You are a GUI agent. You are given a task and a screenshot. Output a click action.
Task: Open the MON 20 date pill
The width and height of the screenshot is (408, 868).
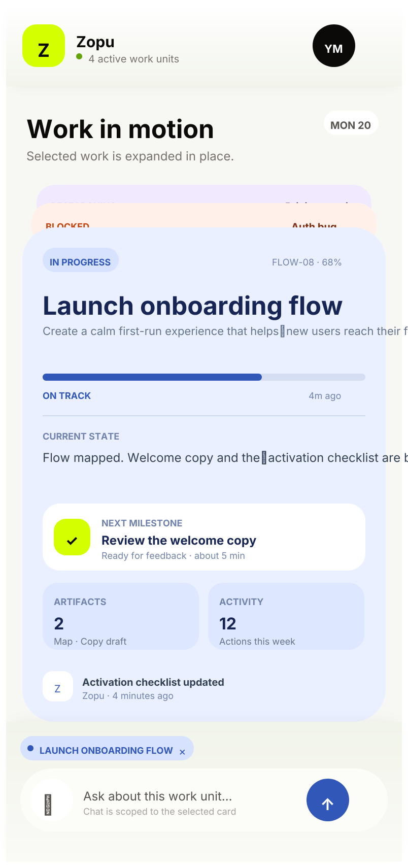tap(351, 125)
